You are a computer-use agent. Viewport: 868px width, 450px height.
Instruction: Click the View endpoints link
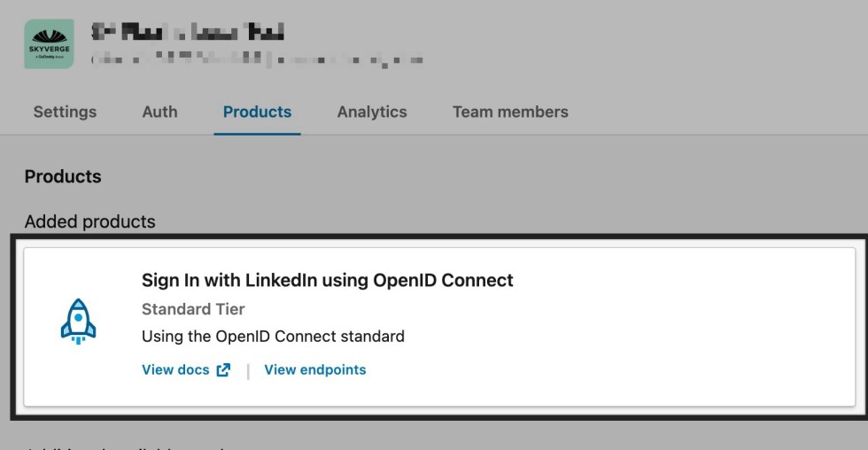tap(315, 369)
